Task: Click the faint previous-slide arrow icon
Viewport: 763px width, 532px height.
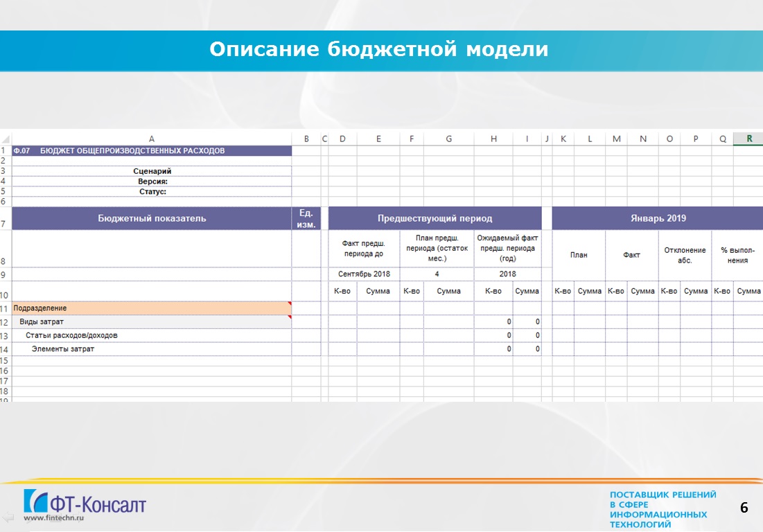Action: click(8, 517)
